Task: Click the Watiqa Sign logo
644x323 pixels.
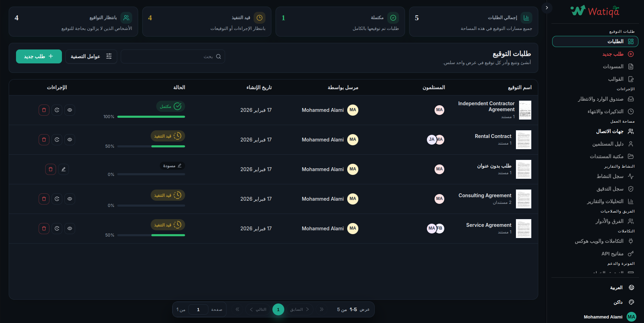Action: [594, 11]
